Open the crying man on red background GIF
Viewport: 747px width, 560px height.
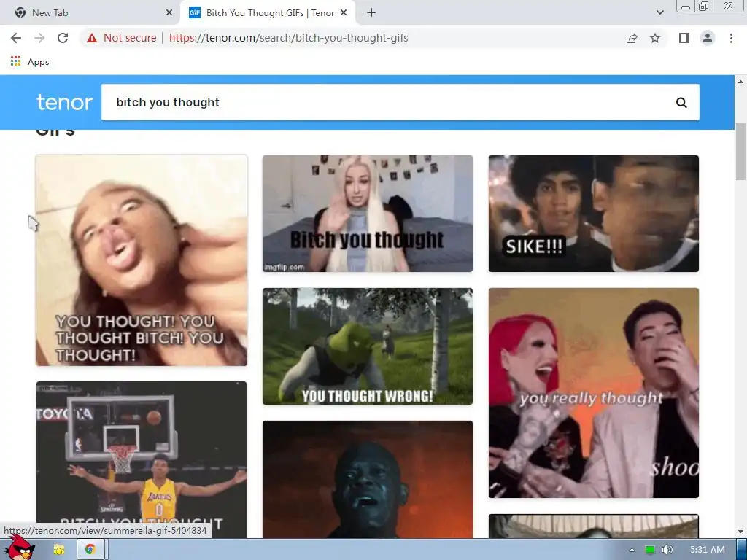pos(368,479)
